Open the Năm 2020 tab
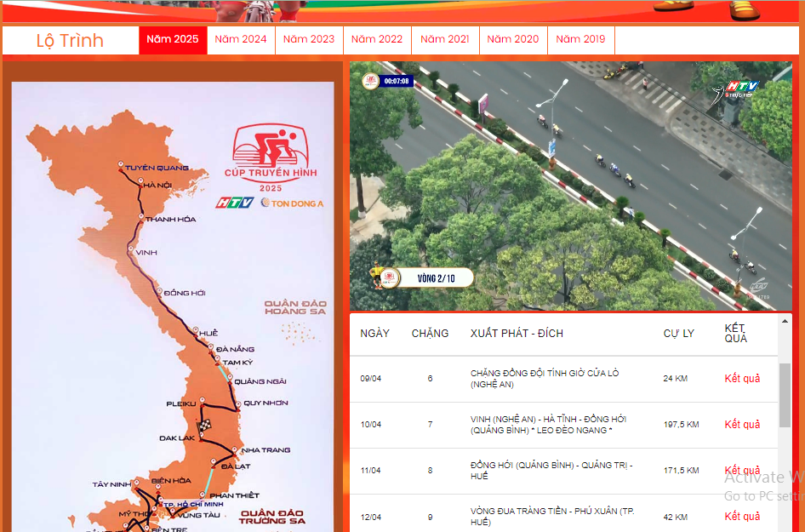The width and height of the screenshot is (805, 532). pos(513,39)
